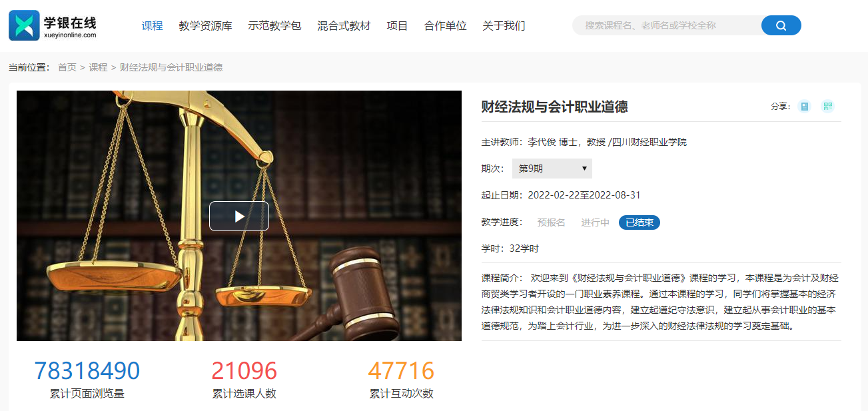Open the 课程 menu item
This screenshot has height=411, width=868.
point(152,26)
